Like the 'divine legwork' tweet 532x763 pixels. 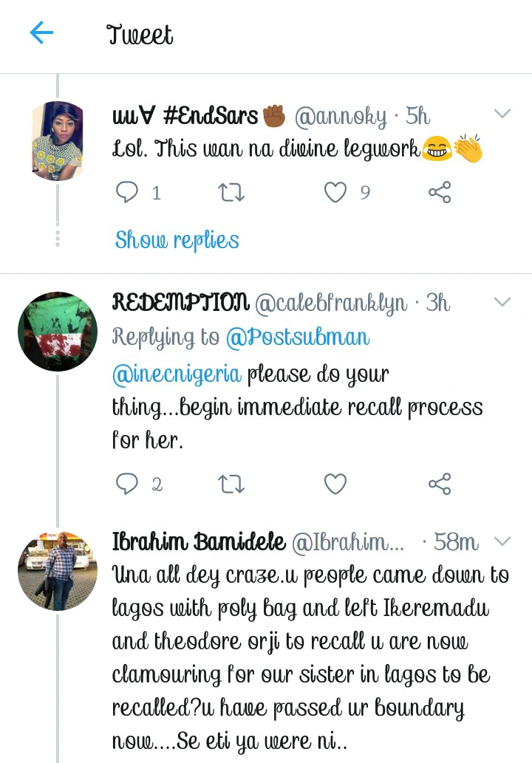pyautogui.click(x=335, y=193)
